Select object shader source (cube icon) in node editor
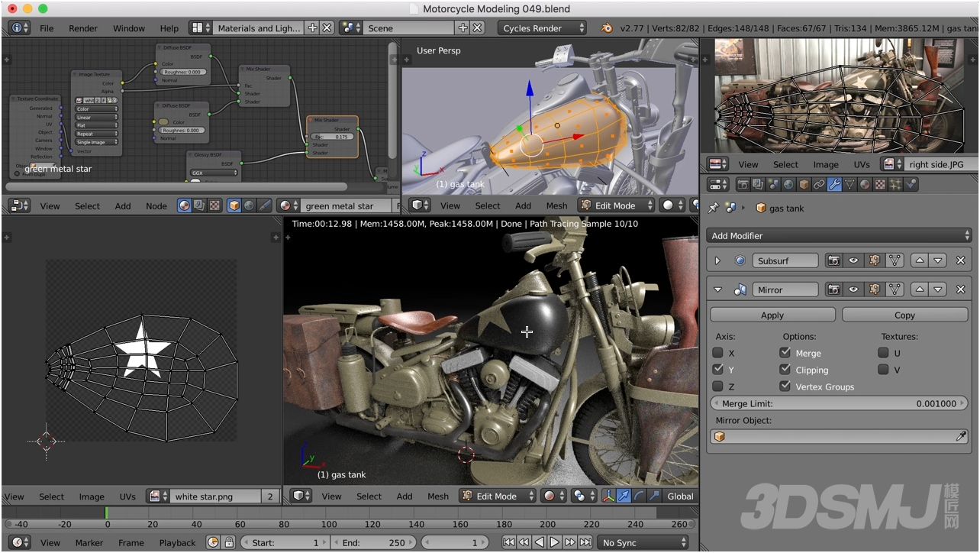980x553 pixels. [234, 205]
